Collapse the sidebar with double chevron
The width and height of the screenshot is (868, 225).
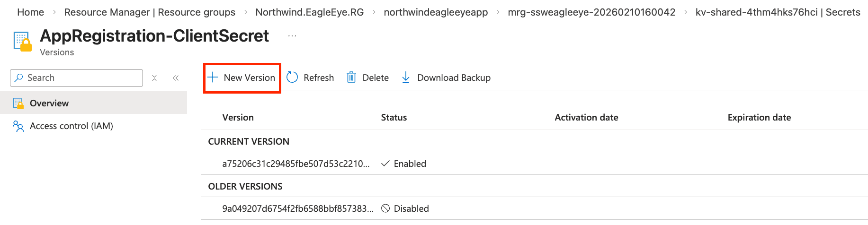coord(176,78)
